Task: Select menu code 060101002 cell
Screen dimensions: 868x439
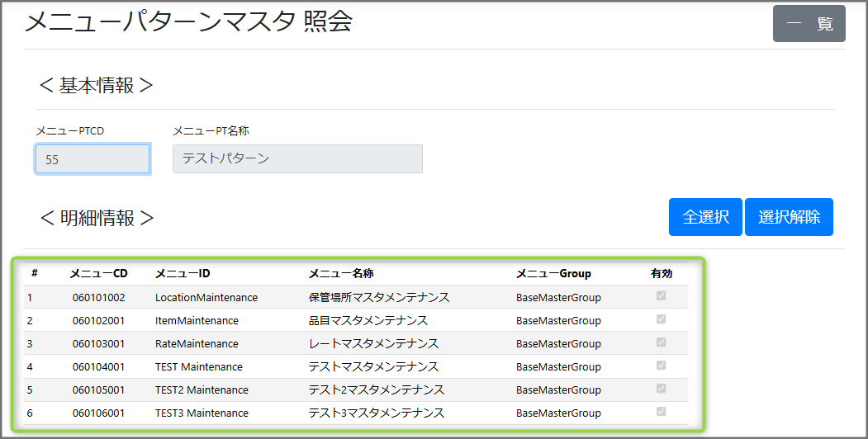Action: 98,298
